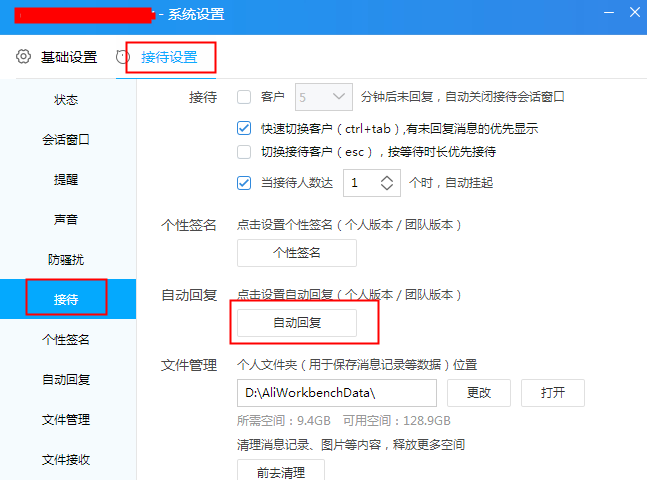
Task: Click the 个性签名 button
Action: click(297, 253)
